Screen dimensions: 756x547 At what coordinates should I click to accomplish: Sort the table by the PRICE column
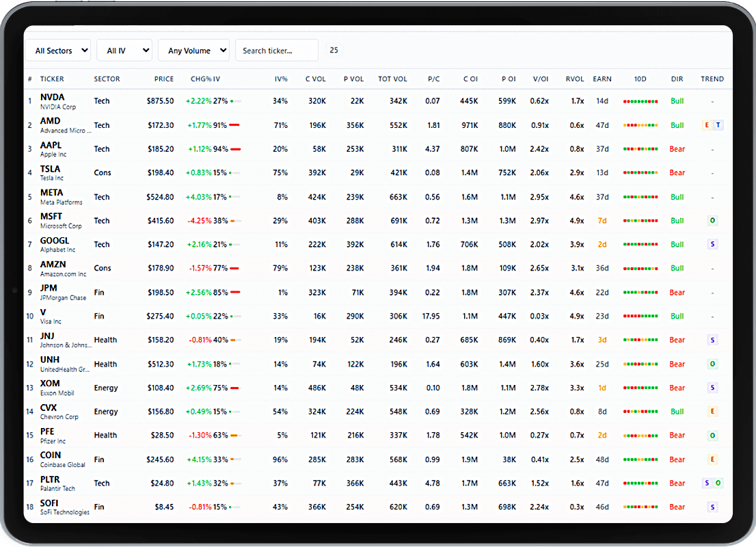pos(164,79)
